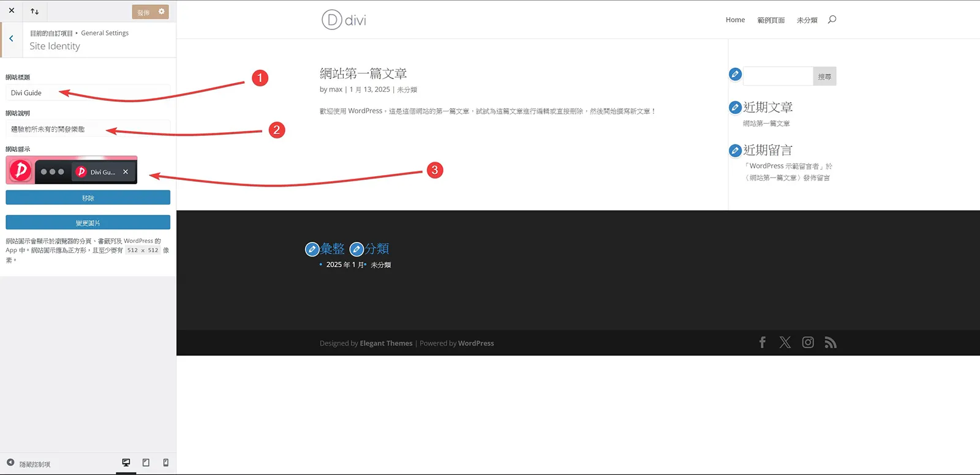Click the Divi logo in site header
The width and height of the screenshot is (980, 475).
(x=344, y=20)
